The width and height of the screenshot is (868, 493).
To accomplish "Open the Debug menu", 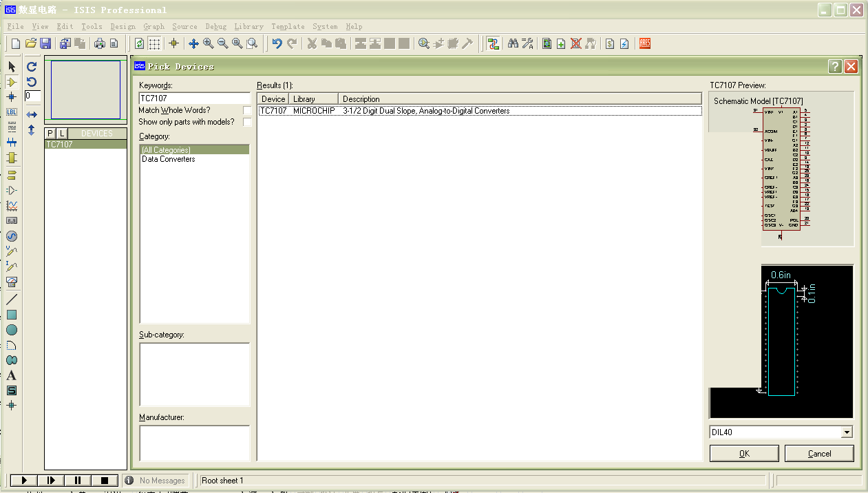I will pos(215,27).
